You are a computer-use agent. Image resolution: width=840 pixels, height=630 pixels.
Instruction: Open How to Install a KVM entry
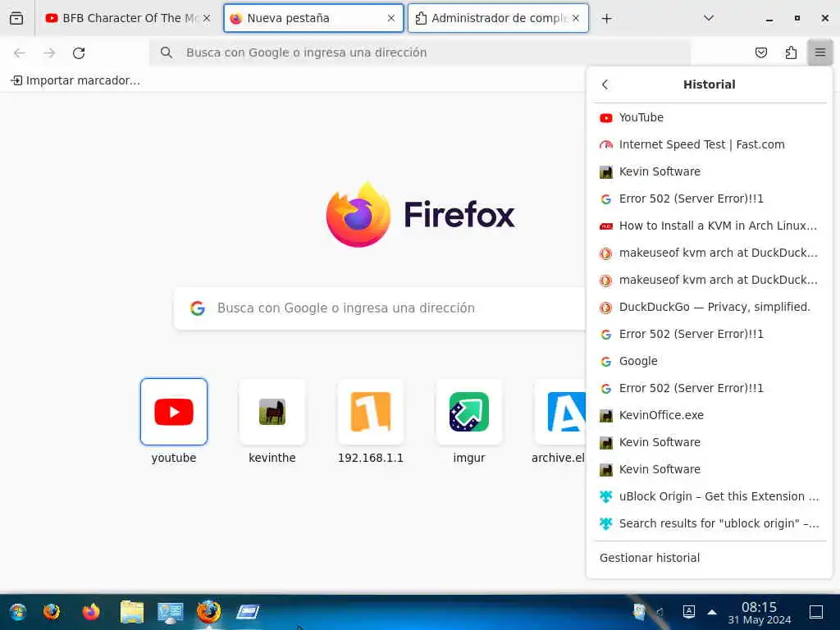coord(710,226)
